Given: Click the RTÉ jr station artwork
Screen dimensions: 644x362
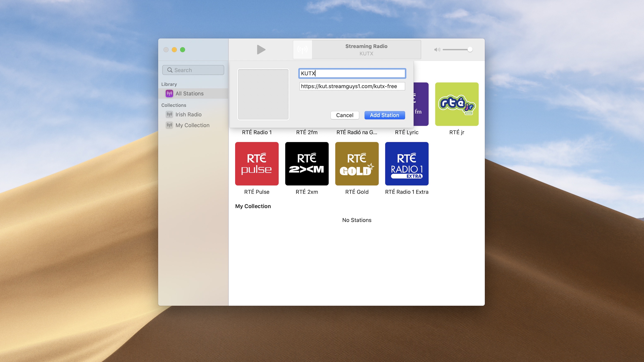Looking at the screenshot, I should click(456, 104).
